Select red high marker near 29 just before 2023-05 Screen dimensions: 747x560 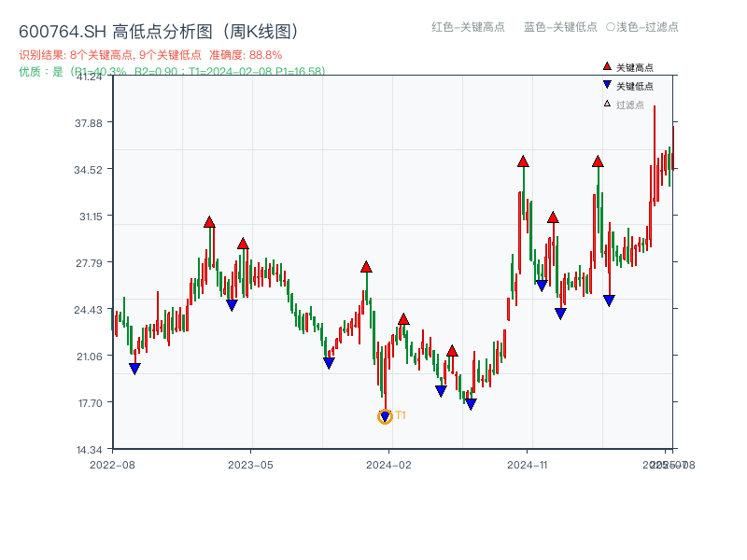243,244
